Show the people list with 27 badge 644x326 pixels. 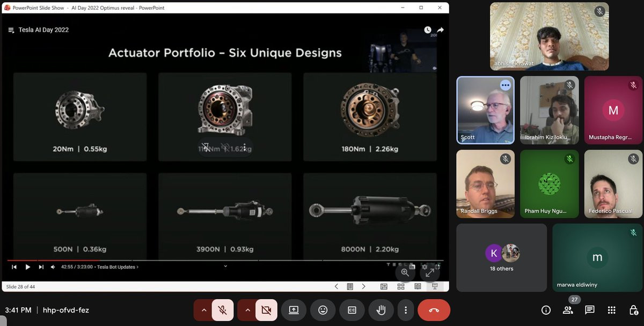568,310
